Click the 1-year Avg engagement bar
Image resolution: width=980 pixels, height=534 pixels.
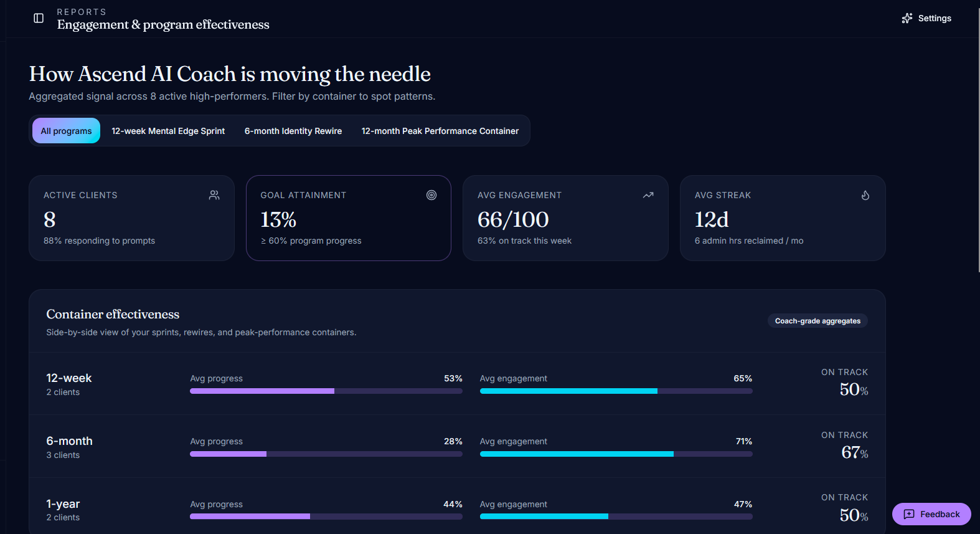pyautogui.click(x=616, y=517)
